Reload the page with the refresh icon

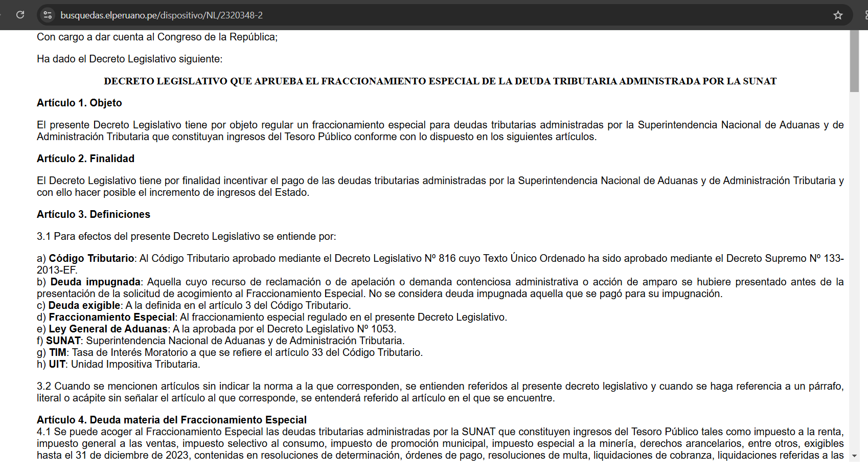[x=20, y=15]
